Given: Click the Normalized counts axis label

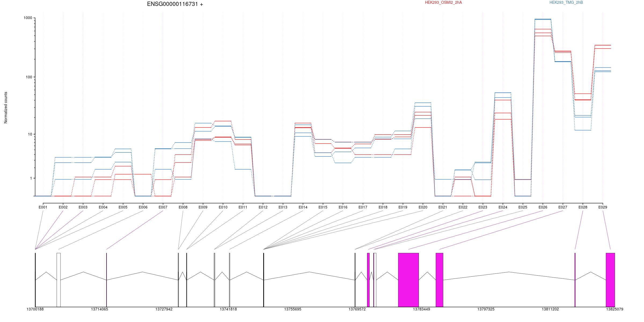Looking at the screenshot, I should (x=6, y=108).
